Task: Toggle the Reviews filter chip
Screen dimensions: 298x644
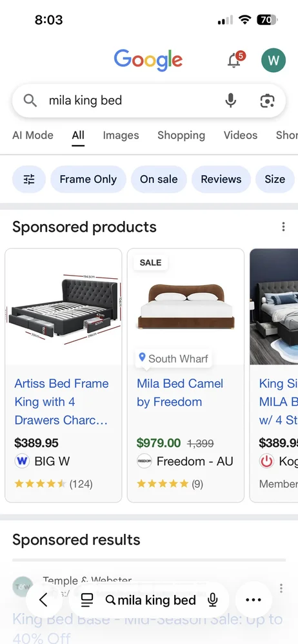Action: 221,179
